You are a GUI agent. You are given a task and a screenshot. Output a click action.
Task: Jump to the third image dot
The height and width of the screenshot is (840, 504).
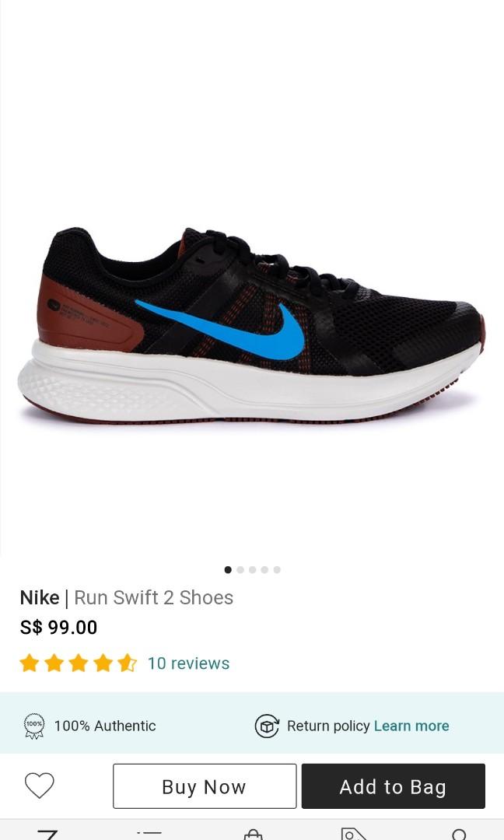point(252,569)
